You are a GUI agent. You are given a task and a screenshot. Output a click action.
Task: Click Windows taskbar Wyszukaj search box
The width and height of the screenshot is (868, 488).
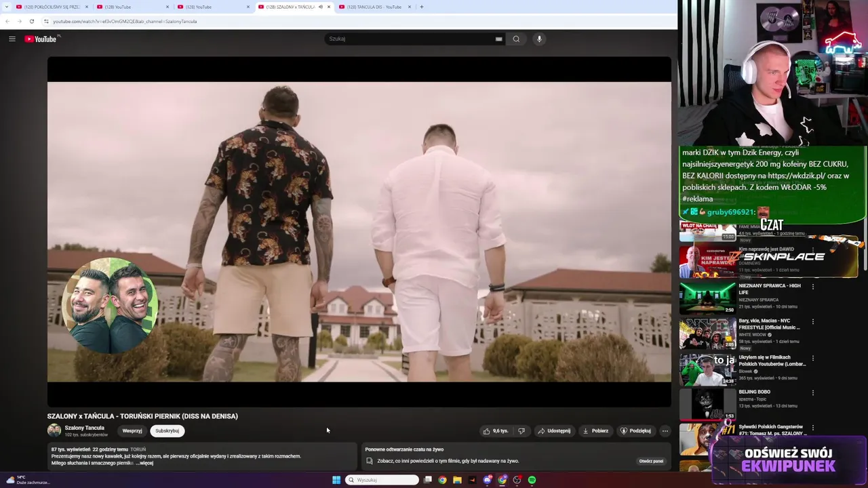(382, 480)
